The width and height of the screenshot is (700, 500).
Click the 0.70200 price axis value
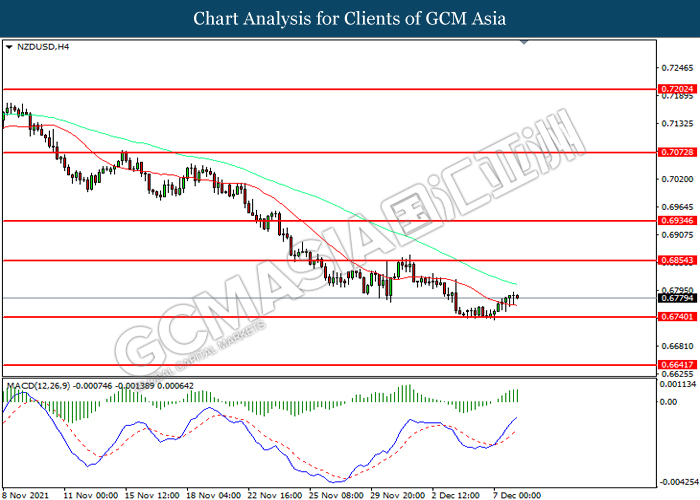pos(677,179)
